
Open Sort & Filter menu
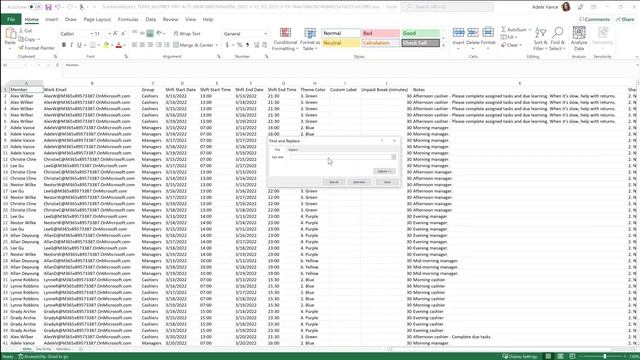pos(540,39)
